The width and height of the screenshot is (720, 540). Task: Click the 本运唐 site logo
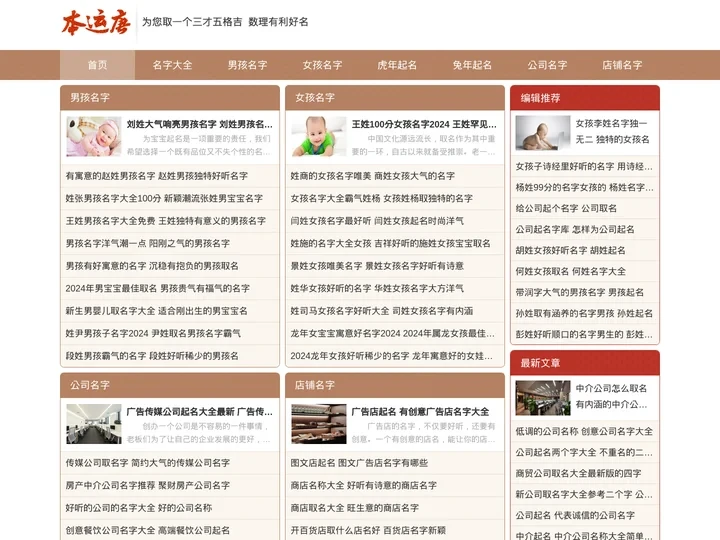96,22
